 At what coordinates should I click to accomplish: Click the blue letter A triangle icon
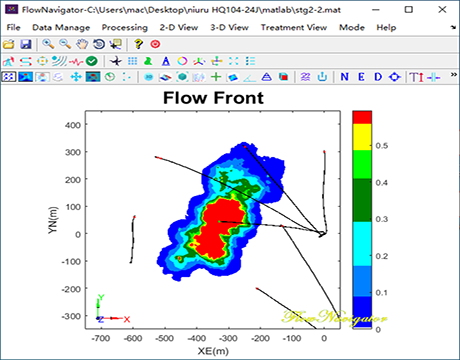coord(166,61)
